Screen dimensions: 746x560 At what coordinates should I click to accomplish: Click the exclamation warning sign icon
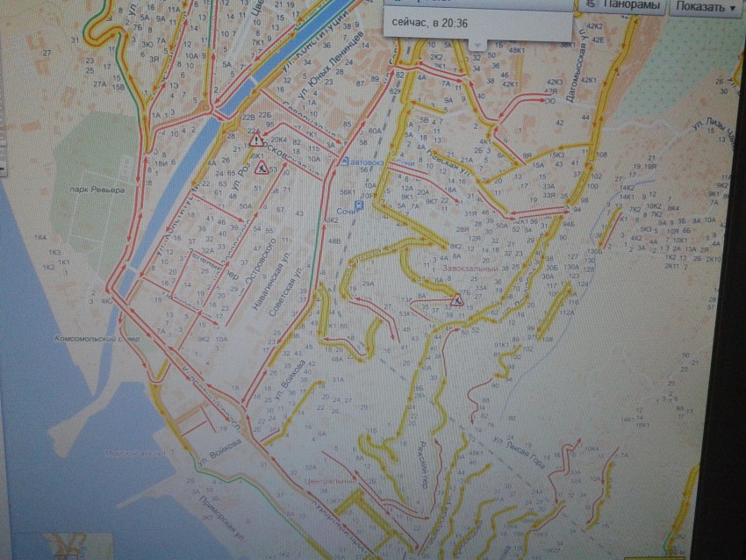tap(256, 140)
